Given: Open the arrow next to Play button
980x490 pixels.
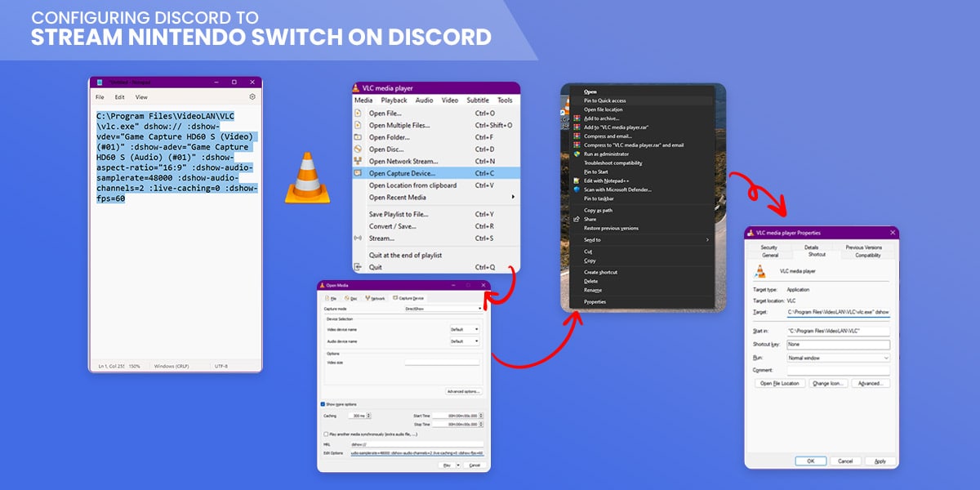Looking at the screenshot, I should 459,465.
